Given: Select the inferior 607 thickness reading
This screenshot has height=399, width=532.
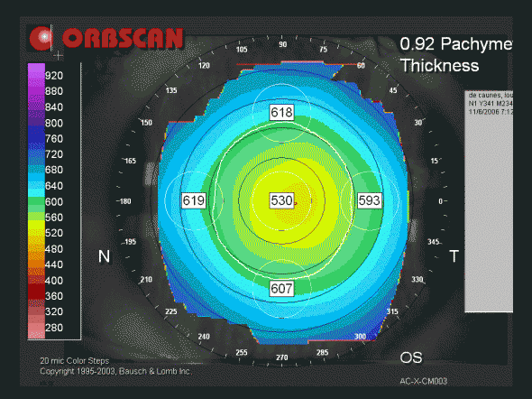Looking at the screenshot, I should tap(281, 289).
